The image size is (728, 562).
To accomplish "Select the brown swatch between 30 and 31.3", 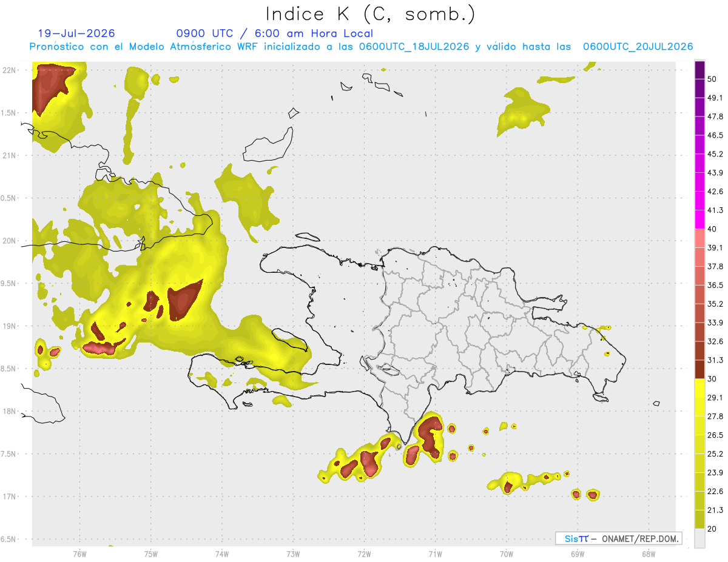I will point(699,370).
